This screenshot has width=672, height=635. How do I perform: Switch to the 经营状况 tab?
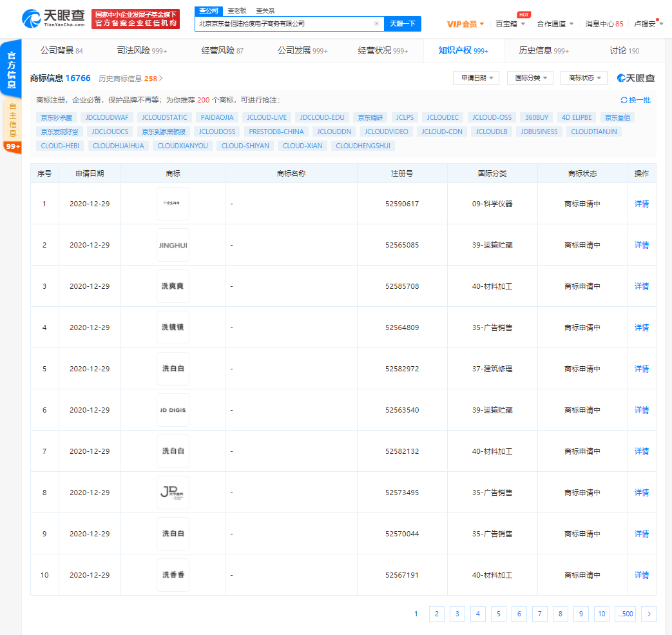click(383, 50)
